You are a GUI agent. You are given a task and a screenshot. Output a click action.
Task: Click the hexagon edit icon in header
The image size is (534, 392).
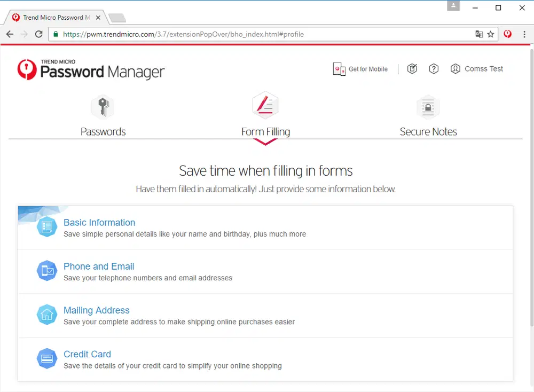coord(412,69)
